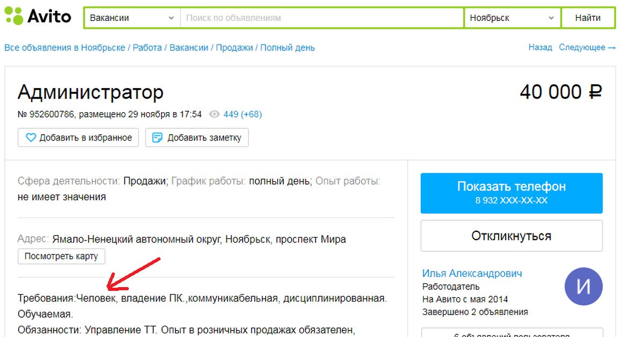Image resolution: width=644 pixels, height=337 pixels.
Task: Click the Откликнуться button
Action: pyautogui.click(x=511, y=236)
